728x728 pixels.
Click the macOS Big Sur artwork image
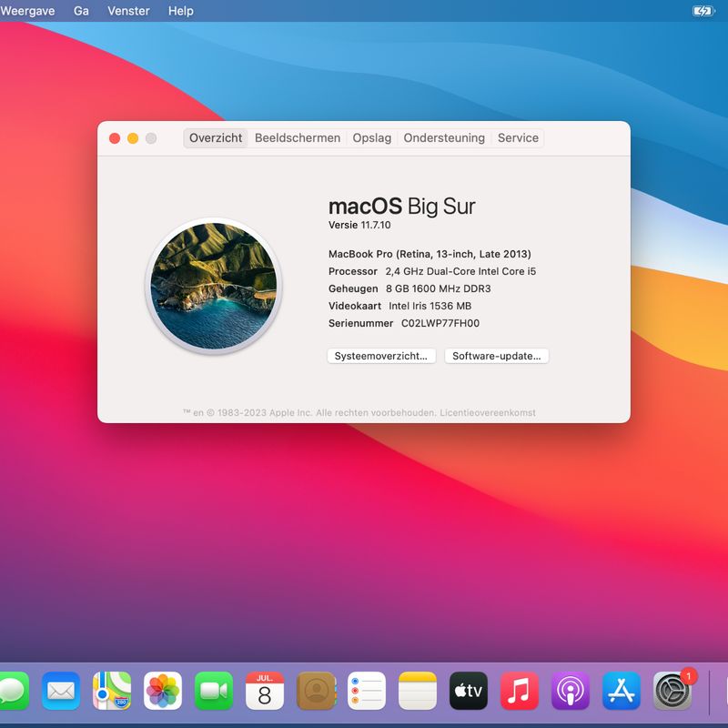[214, 286]
